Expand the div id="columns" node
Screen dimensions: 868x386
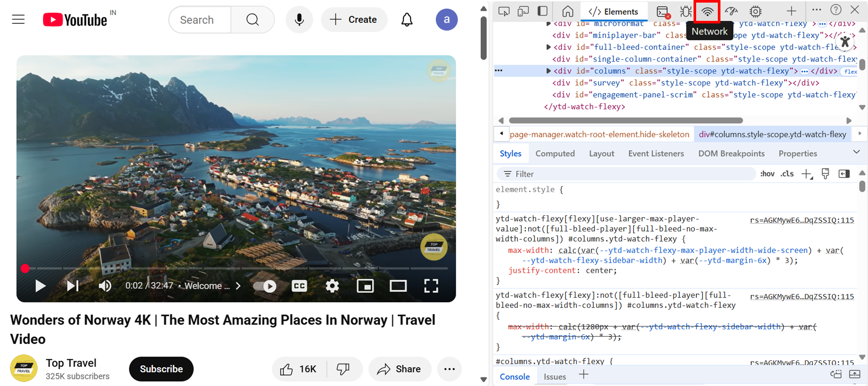click(548, 71)
